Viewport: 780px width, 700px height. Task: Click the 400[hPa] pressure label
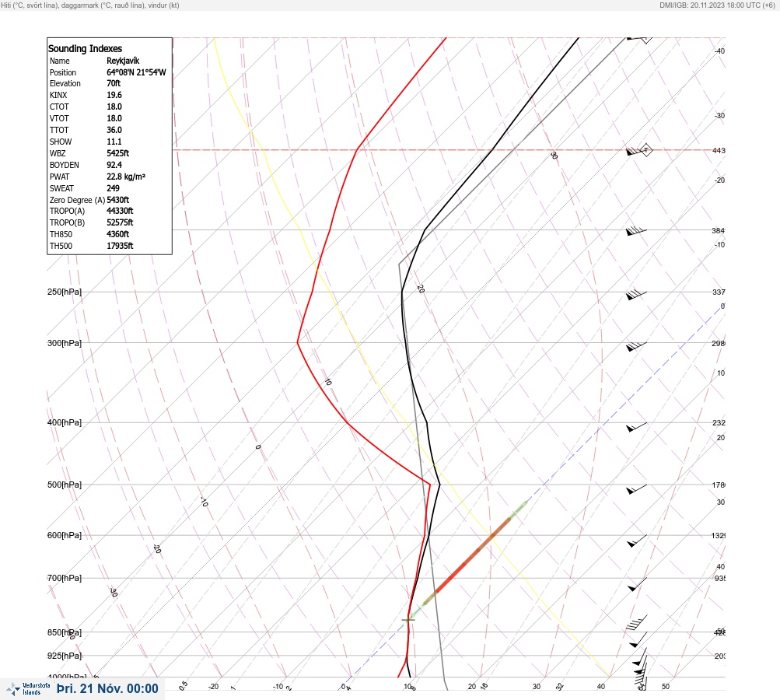click(x=65, y=423)
